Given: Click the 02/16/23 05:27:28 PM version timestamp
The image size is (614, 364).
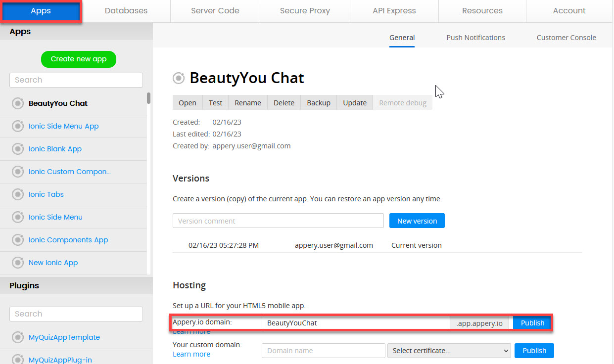Looking at the screenshot, I should point(224,245).
